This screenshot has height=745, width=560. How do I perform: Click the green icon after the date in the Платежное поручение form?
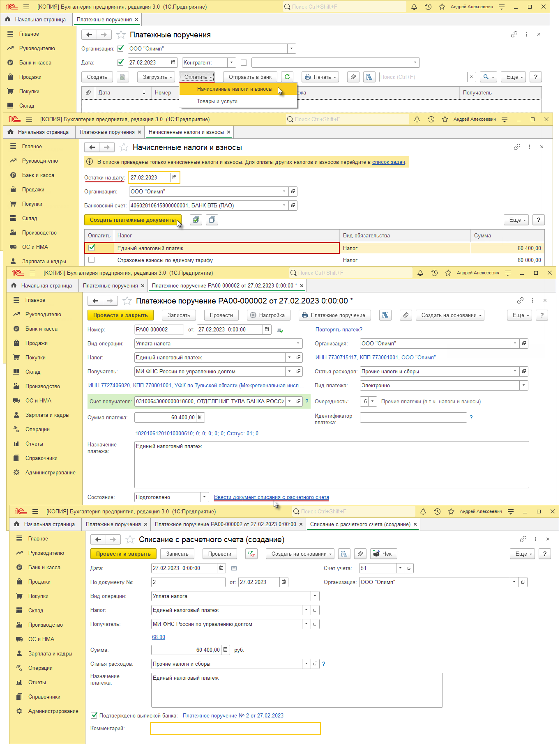[280, 330]
